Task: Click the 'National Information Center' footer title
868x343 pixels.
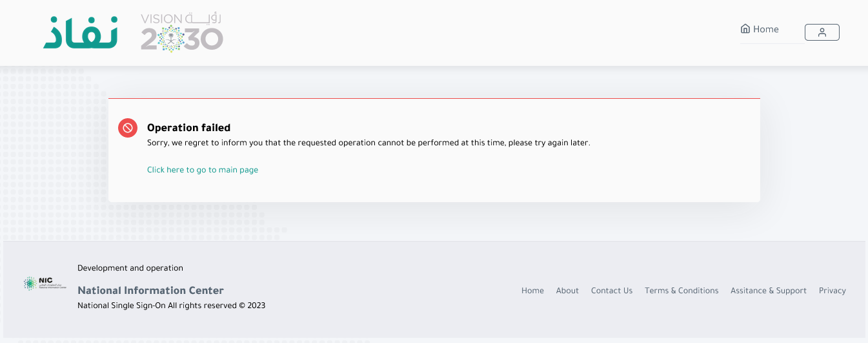Action: coord(150,291)
